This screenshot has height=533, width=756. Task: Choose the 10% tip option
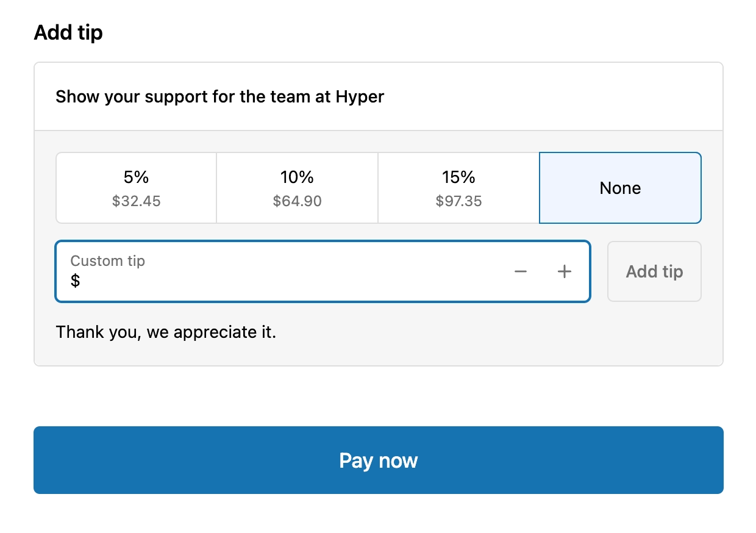(x=297, y=188)
